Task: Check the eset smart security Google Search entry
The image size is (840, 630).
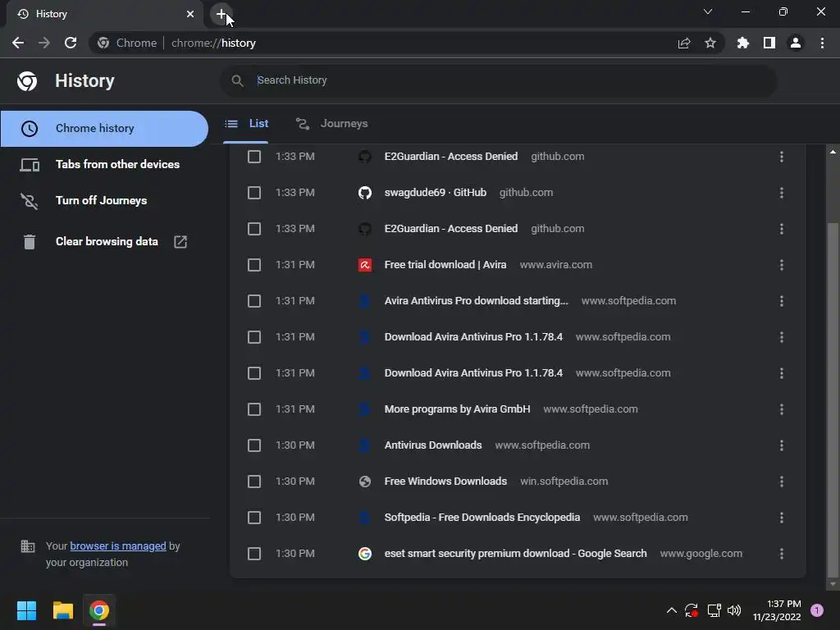Action: point(254,554)
